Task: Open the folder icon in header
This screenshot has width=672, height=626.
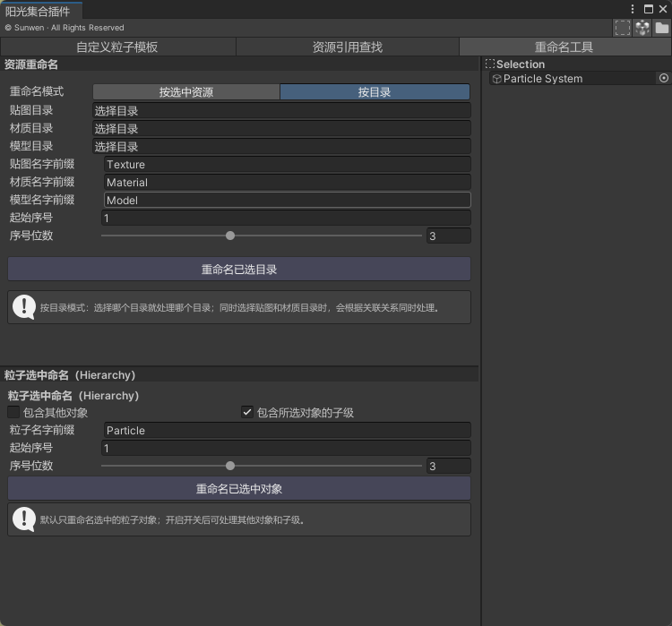Action: click(x=662, y=28)
